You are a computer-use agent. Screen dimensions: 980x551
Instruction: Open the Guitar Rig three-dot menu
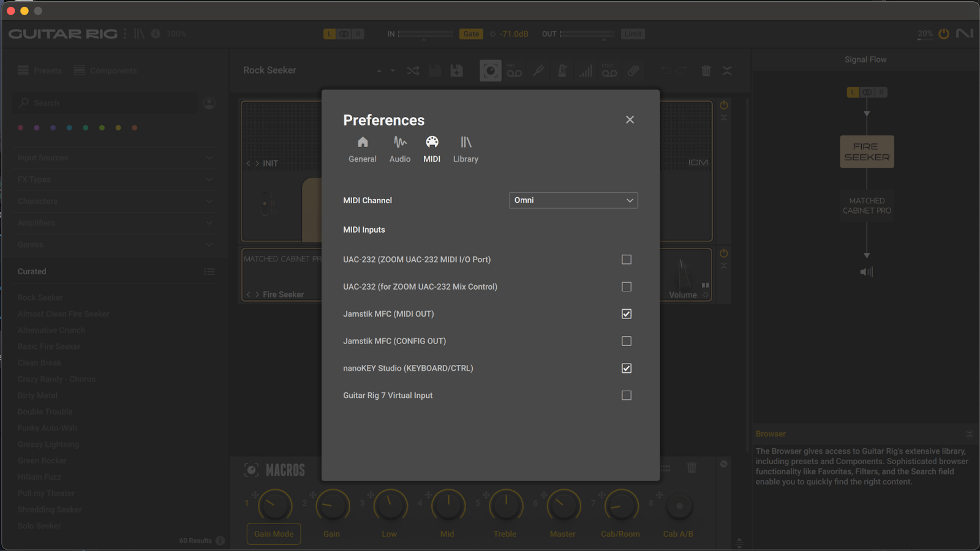(x=125, y=34)
